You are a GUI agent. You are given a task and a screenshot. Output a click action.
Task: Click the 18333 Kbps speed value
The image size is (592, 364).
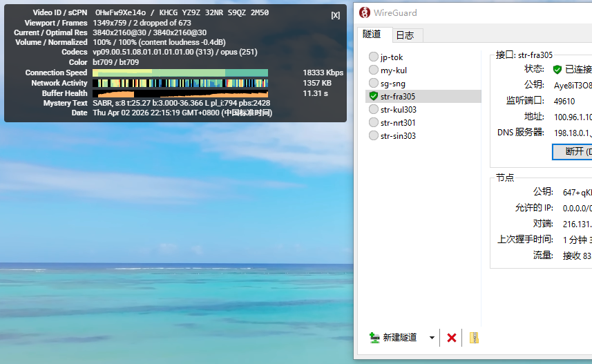(323, 73)
